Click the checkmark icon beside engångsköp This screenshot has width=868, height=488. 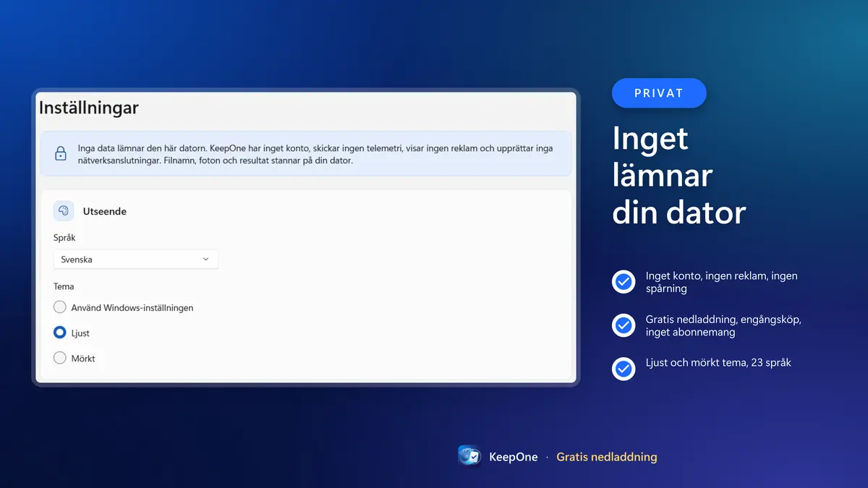pyautogui.click(x=624, y=325)
